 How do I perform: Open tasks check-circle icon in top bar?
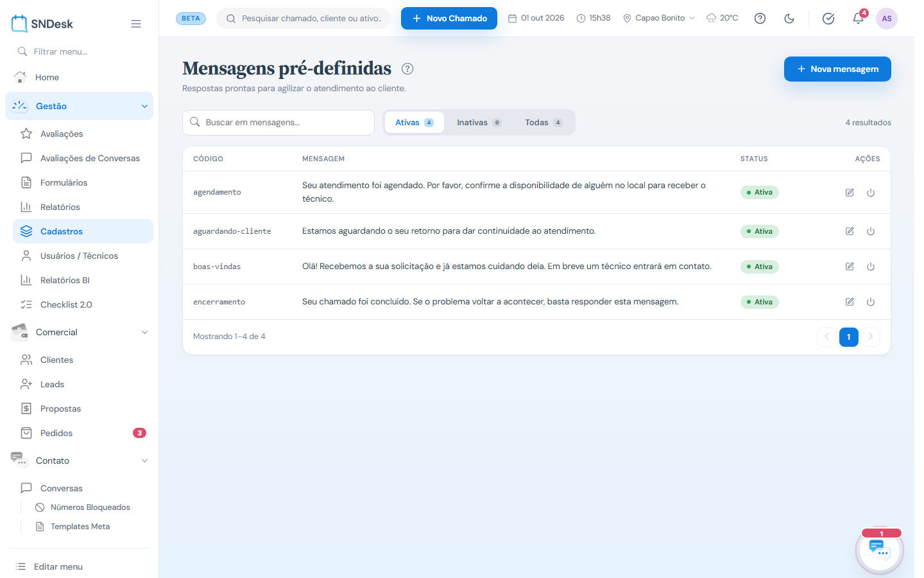828,19
